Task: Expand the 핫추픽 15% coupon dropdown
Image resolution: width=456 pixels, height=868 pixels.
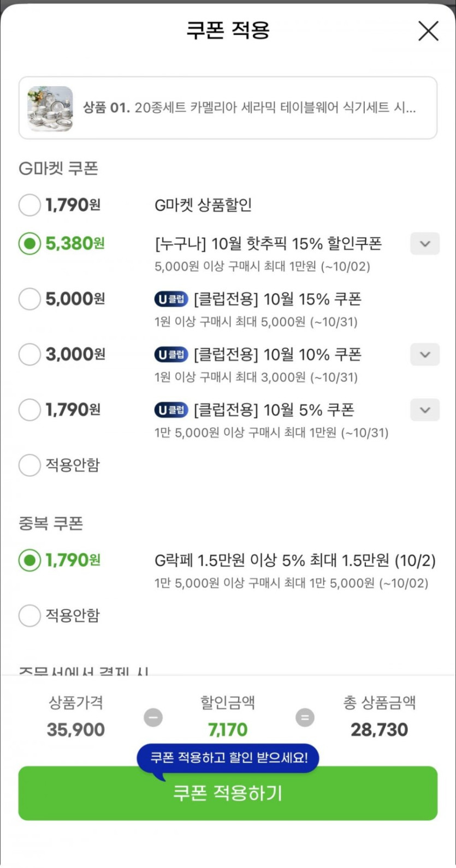Action: tap(425, 244)
